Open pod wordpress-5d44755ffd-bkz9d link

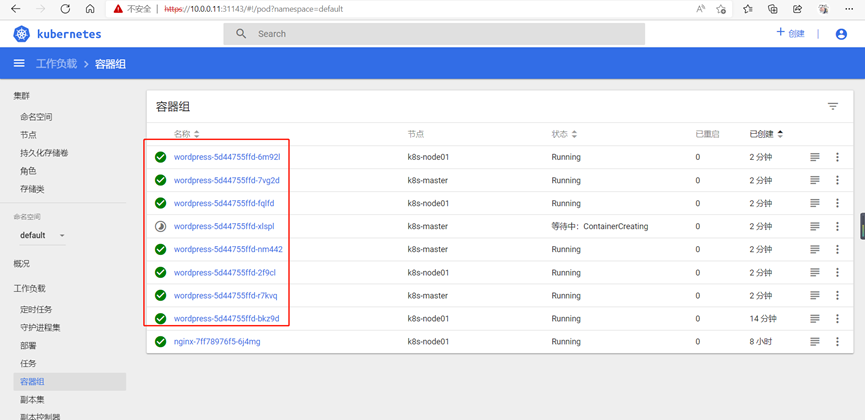pyautogui.click(x=227, y=318)
